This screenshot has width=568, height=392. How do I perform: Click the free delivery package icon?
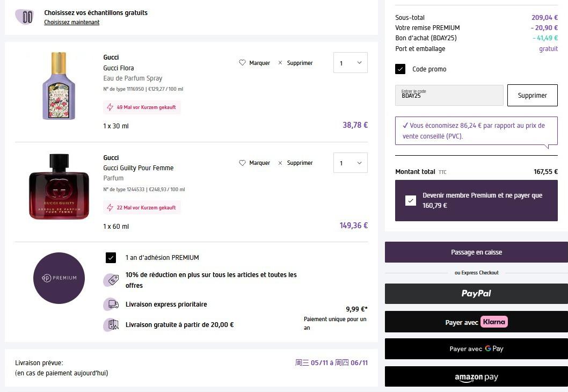pyautogui.click(x=112, y=325)
